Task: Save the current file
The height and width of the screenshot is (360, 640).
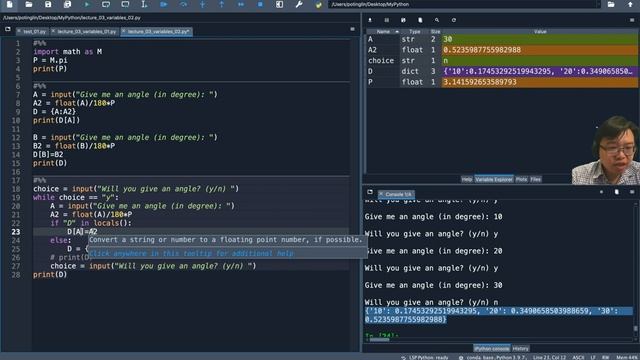Action: pos(48,4)
